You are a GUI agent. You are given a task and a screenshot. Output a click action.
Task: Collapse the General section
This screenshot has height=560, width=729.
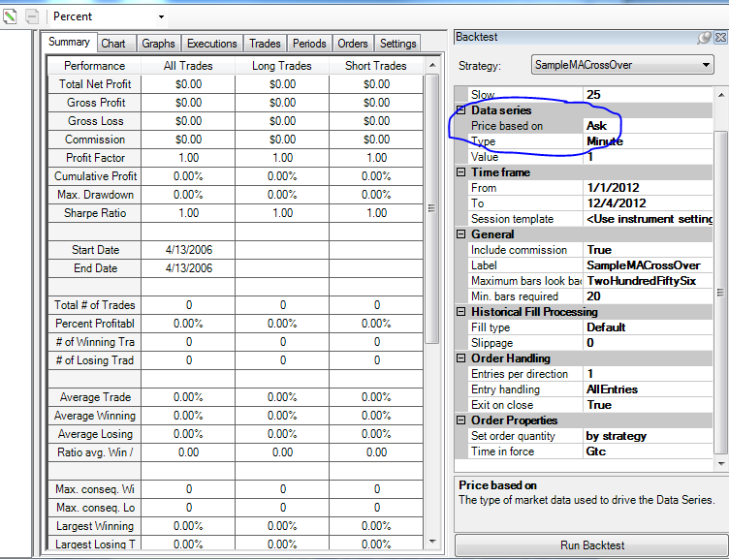[x=460, y=234]
